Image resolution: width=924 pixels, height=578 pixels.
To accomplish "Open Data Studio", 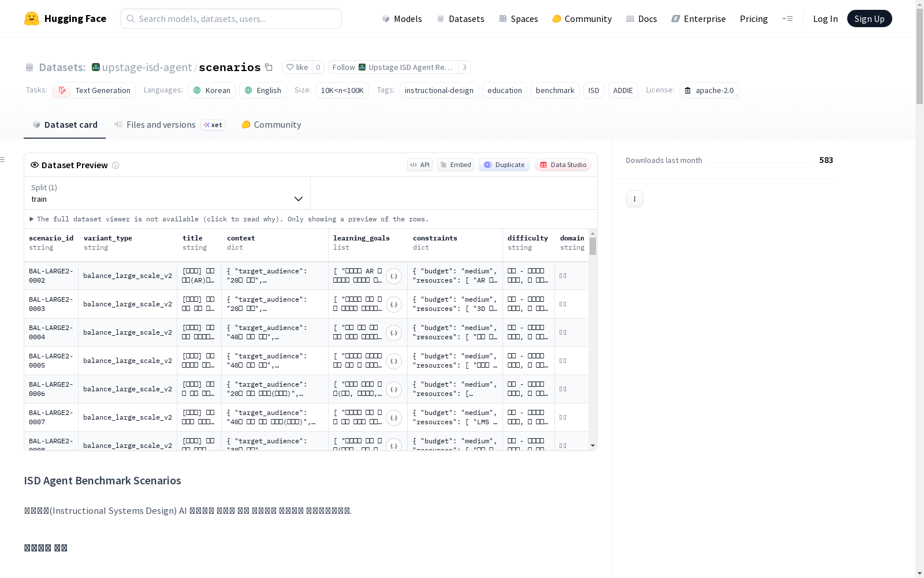I will click(x=562, y=165).
